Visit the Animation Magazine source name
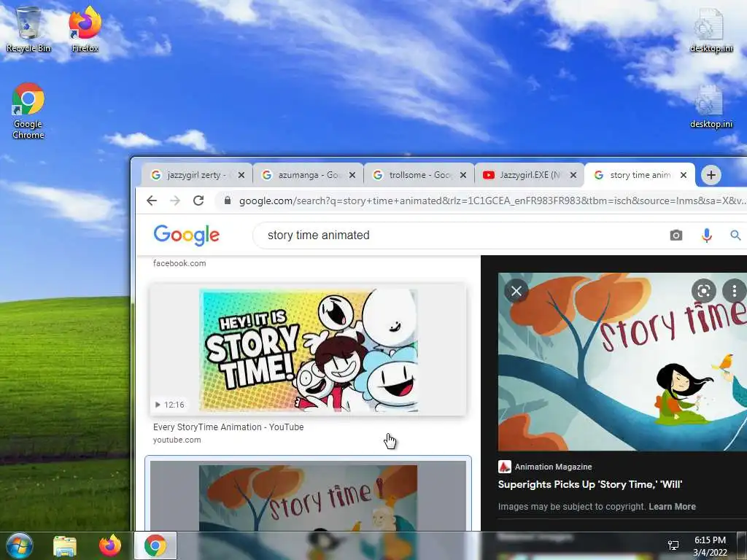This screenshot has height=560, width=747. pyautogui.click(x=553, y=467)
